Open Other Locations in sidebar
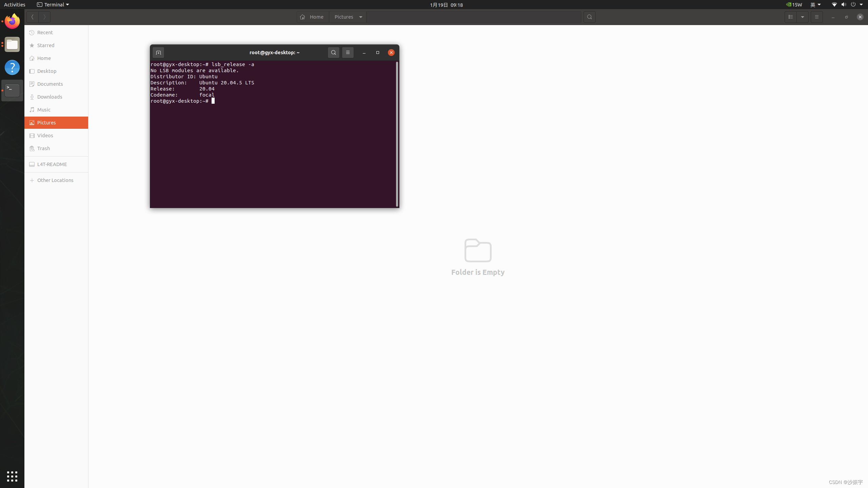 (x=55, y=180)
